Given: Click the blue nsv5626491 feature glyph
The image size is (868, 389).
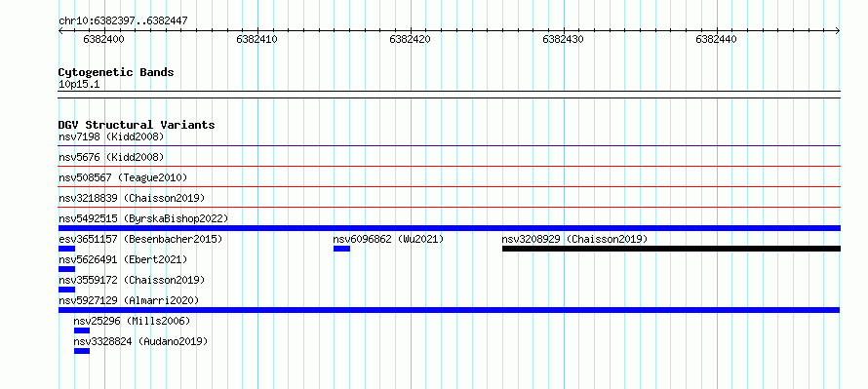Looking at the screenshot, I should pyautogui.click(x=66, y=269).
